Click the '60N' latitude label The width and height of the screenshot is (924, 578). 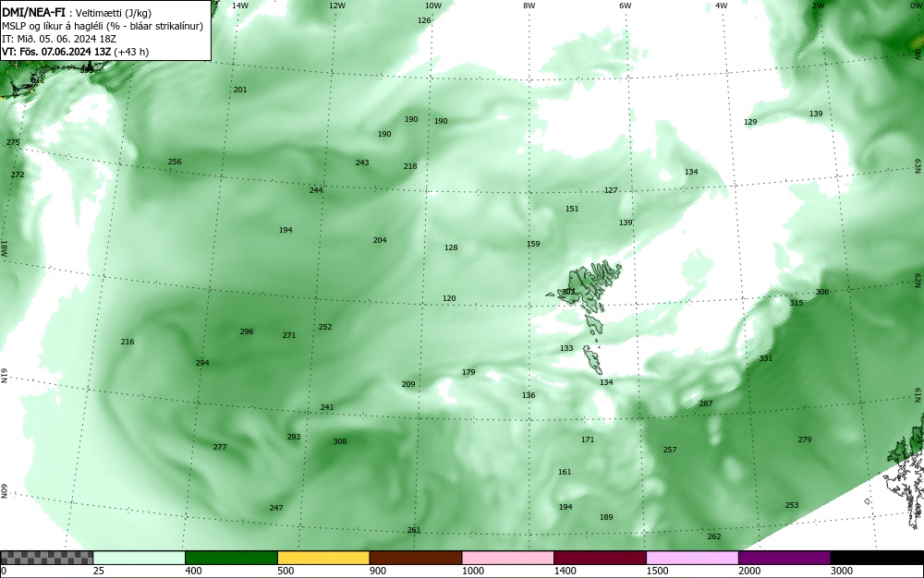tap(4, 491)
